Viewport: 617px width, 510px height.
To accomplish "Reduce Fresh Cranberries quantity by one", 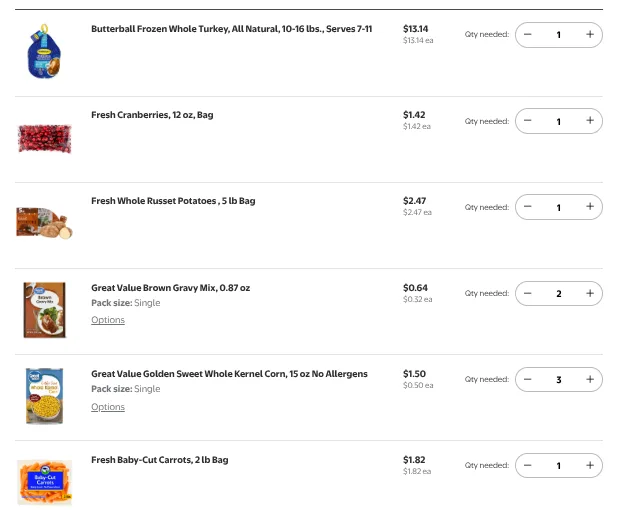I will point(528,121).
